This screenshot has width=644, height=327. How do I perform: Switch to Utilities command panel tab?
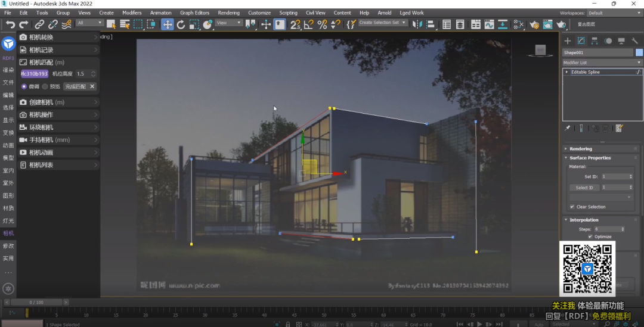(634, 41)
